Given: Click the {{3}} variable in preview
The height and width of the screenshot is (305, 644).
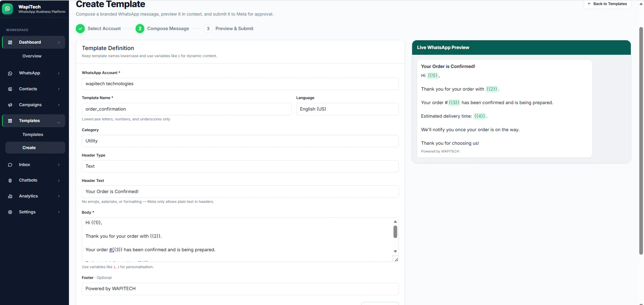Looking at the screenshot, I should (454, 103).
